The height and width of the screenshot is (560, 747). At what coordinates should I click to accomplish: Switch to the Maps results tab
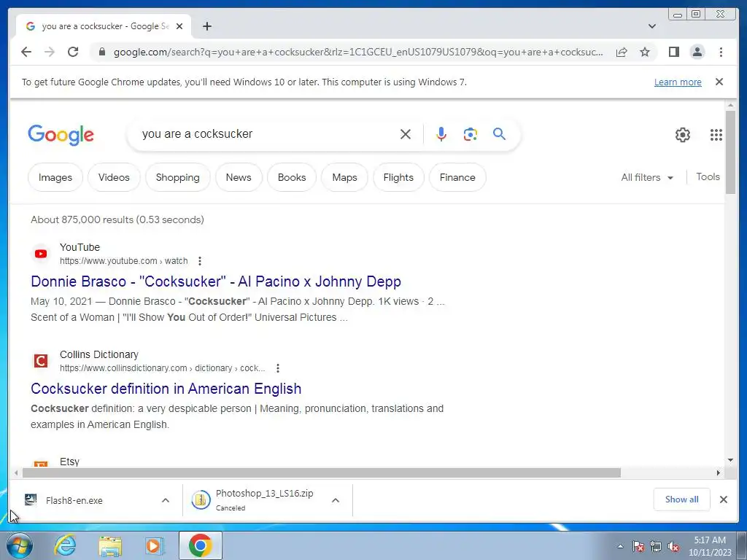tap(344, 177)
